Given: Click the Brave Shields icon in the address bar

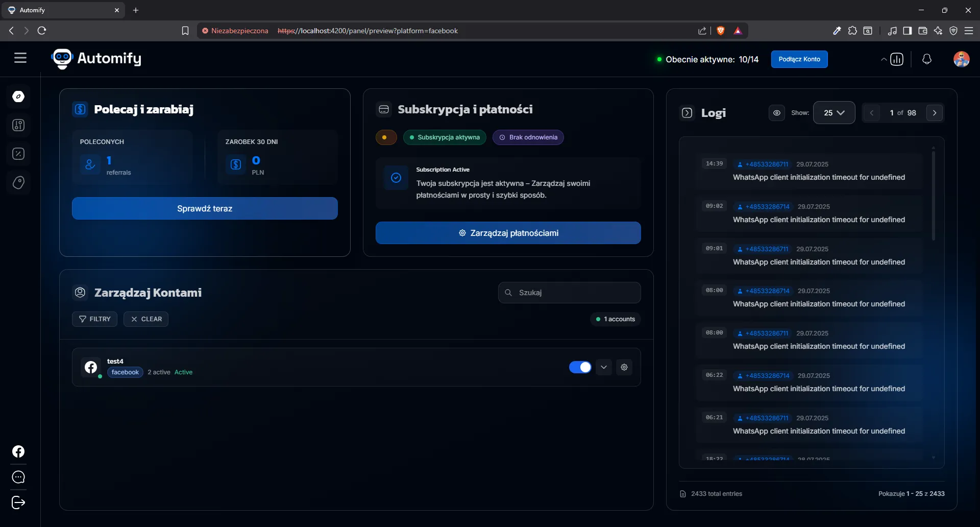Looking at the screenshot, I should tap(721, 31).
